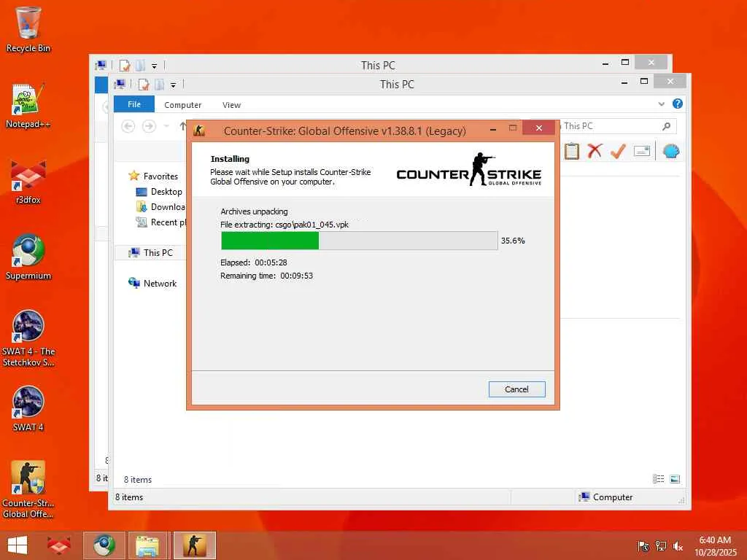Select Downloads under Favorites
Image resolution: width=747 pixels, height=560 pixels.
tap(161, 206)
